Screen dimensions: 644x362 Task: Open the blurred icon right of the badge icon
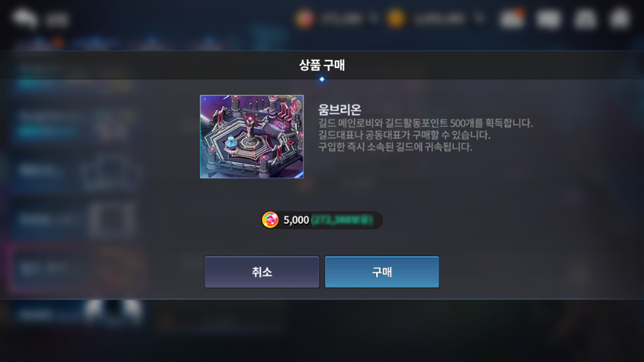coord(549,19)
